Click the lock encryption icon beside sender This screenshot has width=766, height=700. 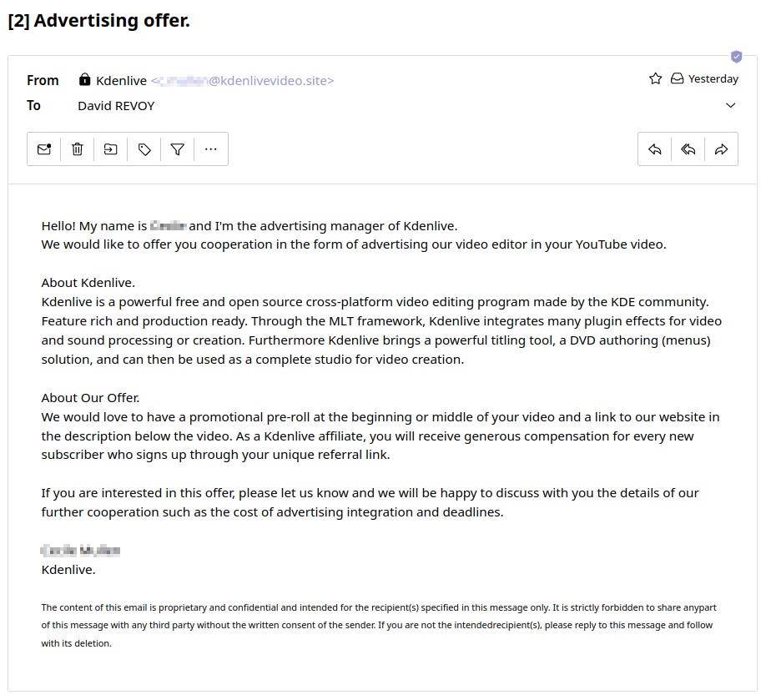click(84, 80)
